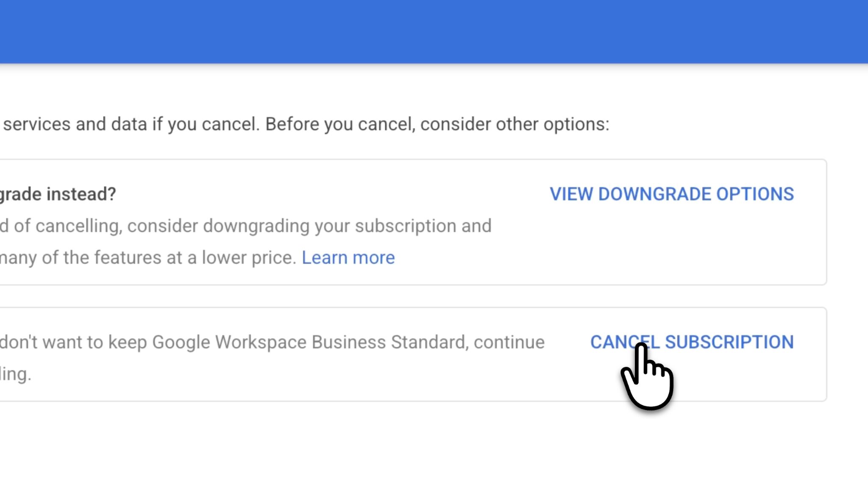Open VIEW DOWNGRADE OPTIONS

[672, 194]
